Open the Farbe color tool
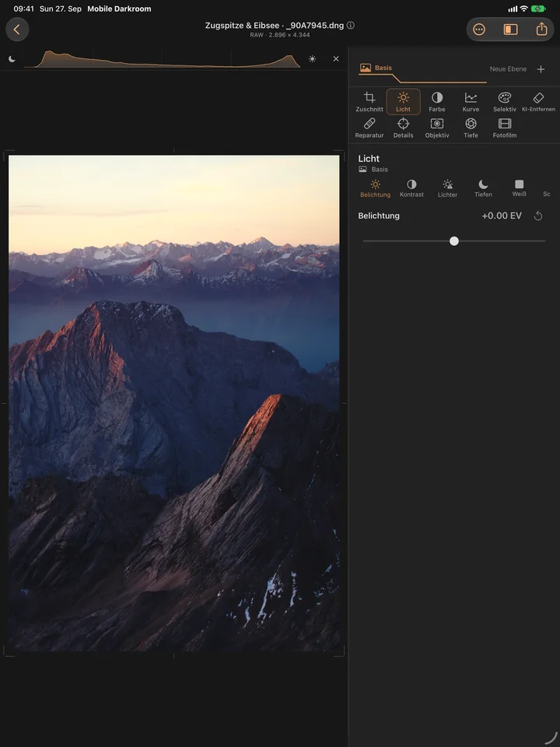The image size is (560, 747). (437, 102)
